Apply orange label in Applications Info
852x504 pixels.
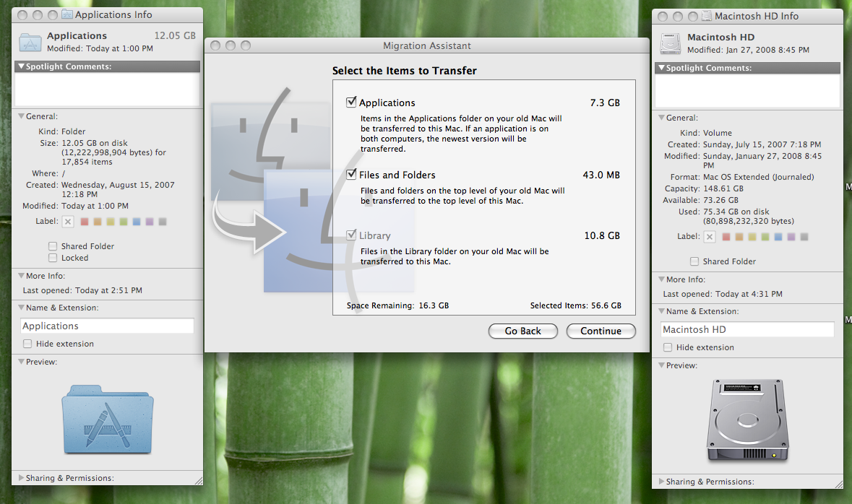[x=98, y=222]
